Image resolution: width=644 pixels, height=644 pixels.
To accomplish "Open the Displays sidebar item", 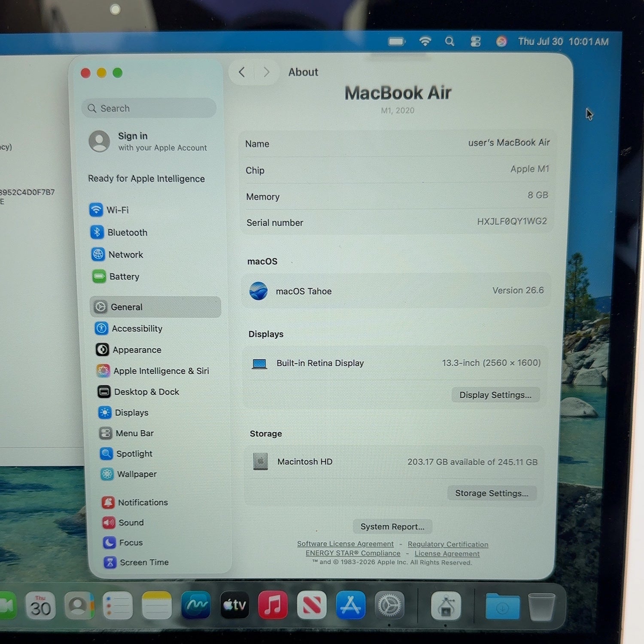I will coord(124,413).
